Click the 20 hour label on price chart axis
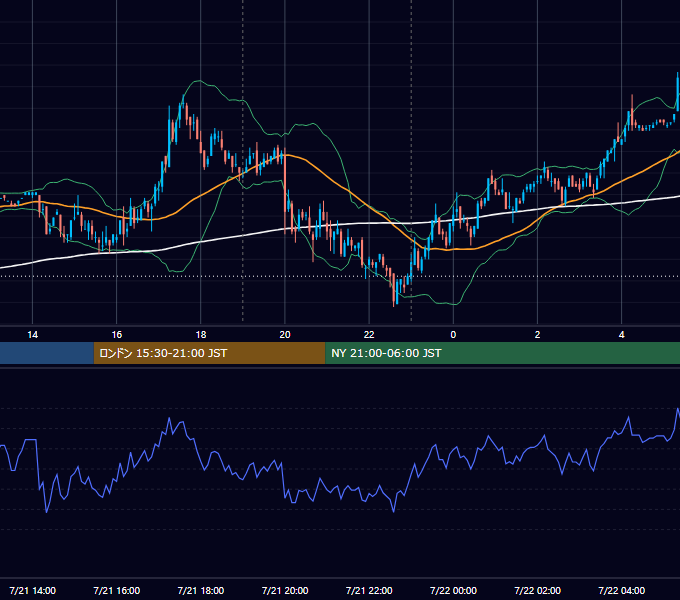Screen dimensions: 680x600 pos(285,335)
